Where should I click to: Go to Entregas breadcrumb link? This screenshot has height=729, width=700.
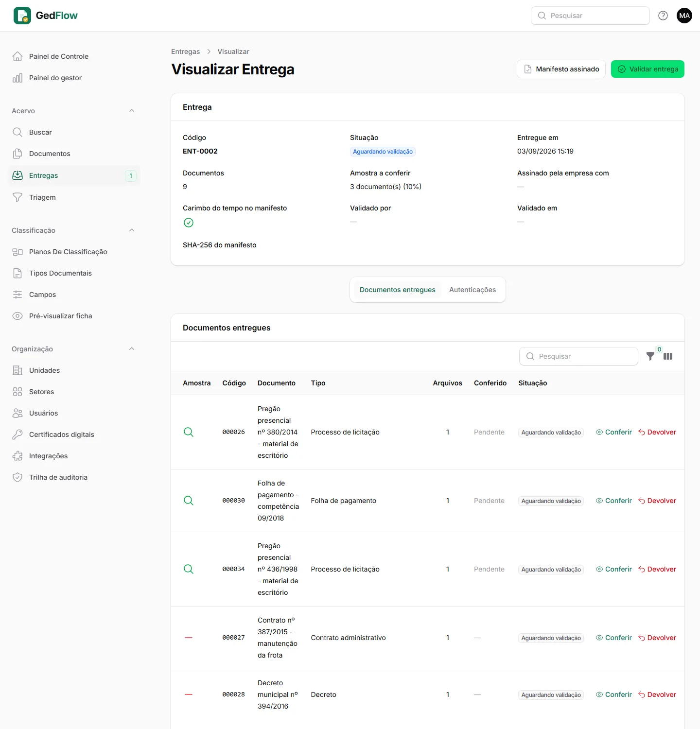(185, 52)
